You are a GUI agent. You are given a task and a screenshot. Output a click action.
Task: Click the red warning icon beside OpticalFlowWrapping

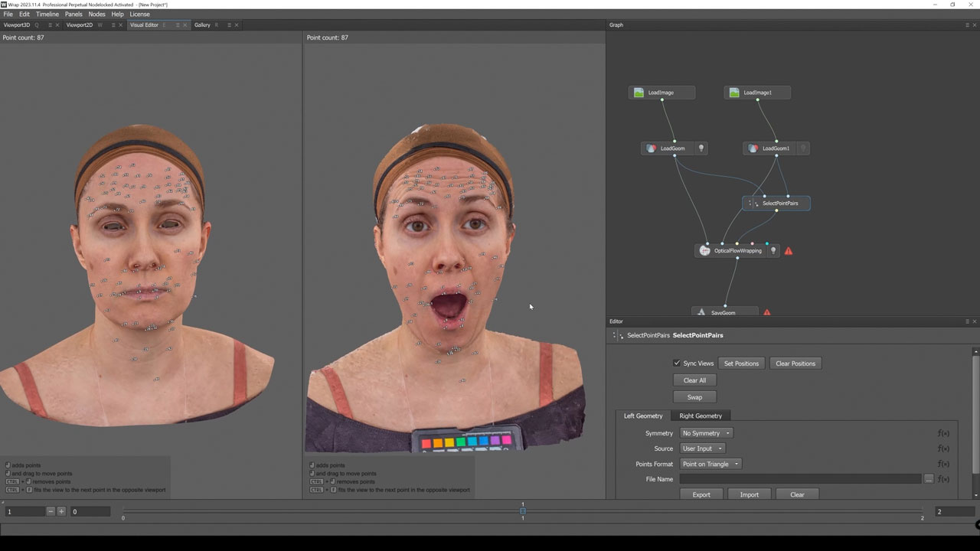(789, 251)
